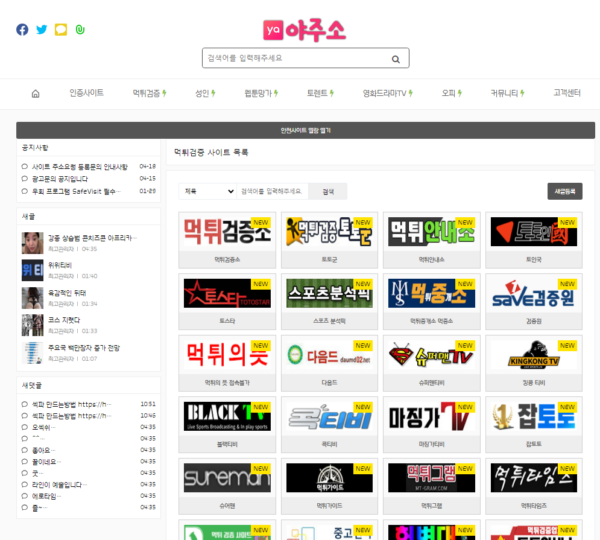Go to home via the house icon
This screenshot has height=540, width=600.
coord(35,93)
